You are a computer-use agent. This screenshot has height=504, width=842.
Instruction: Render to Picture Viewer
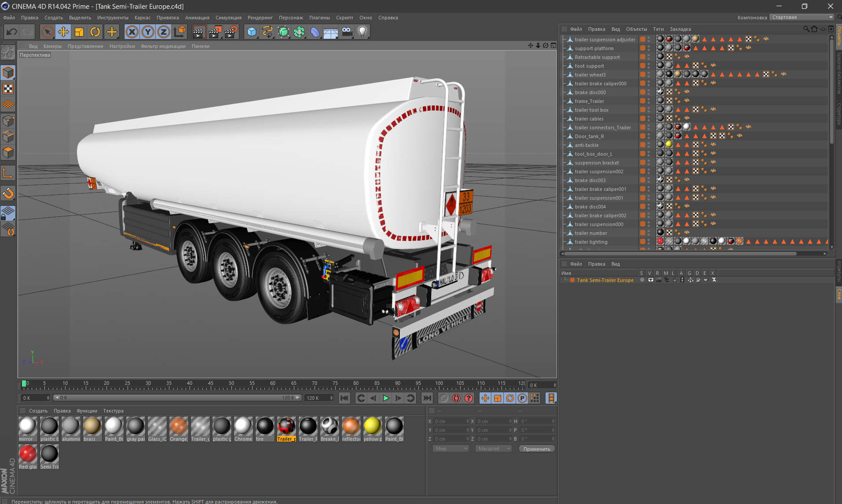coord(215,32)
